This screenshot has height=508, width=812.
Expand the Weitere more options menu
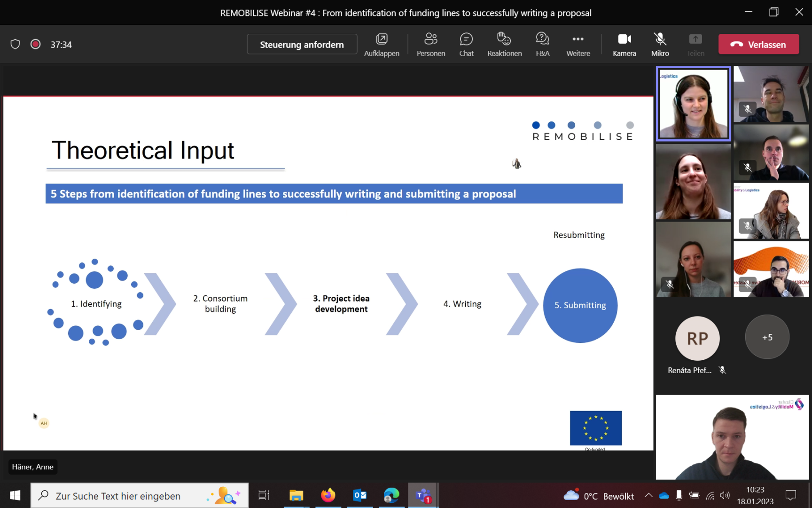(578, 45)
